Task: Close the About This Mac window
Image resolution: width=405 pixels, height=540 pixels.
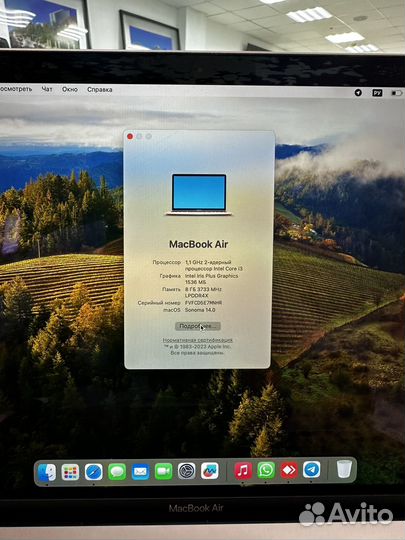Action: pos(130,136)
